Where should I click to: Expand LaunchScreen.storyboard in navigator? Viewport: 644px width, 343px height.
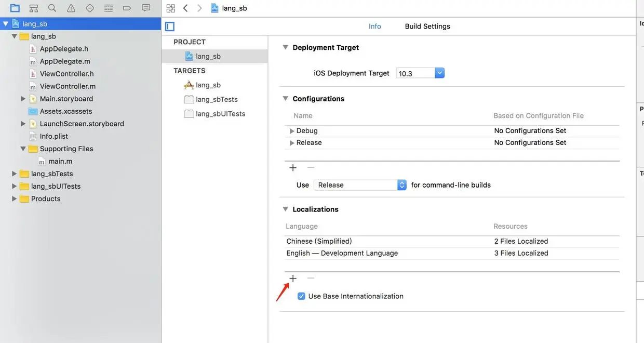[x=23, y=124]
